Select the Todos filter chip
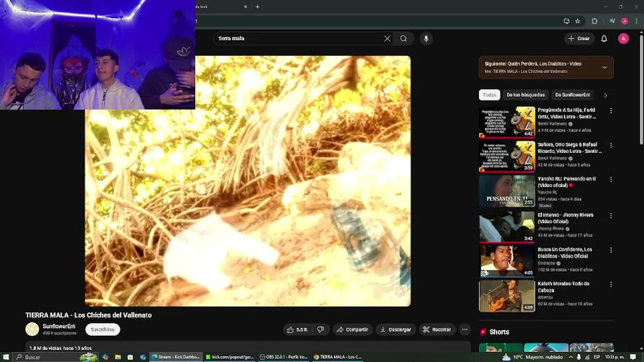Image resolution: width=644 pixels, height=362 pixels. click(490, 95)
